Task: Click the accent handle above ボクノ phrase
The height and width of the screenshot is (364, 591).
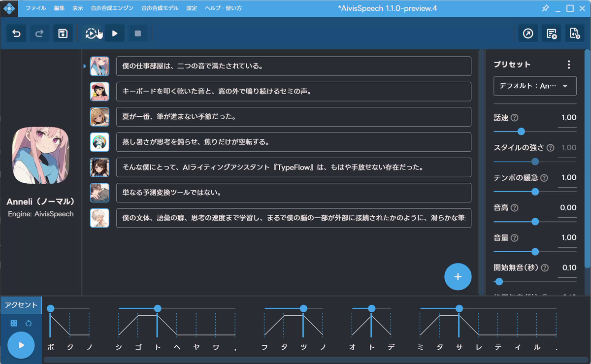Action: click(x=51, y=308)
